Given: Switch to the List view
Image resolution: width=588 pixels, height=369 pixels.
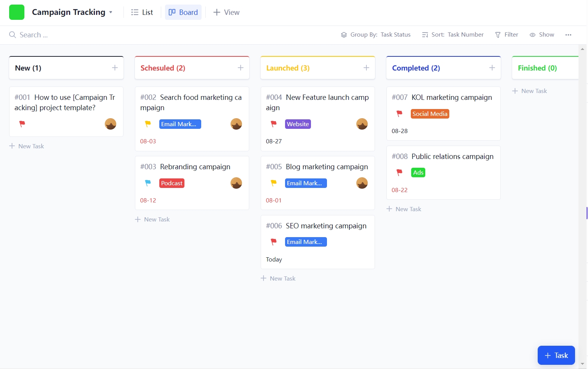Looking at the screenshot, I should tap(142, 12).
